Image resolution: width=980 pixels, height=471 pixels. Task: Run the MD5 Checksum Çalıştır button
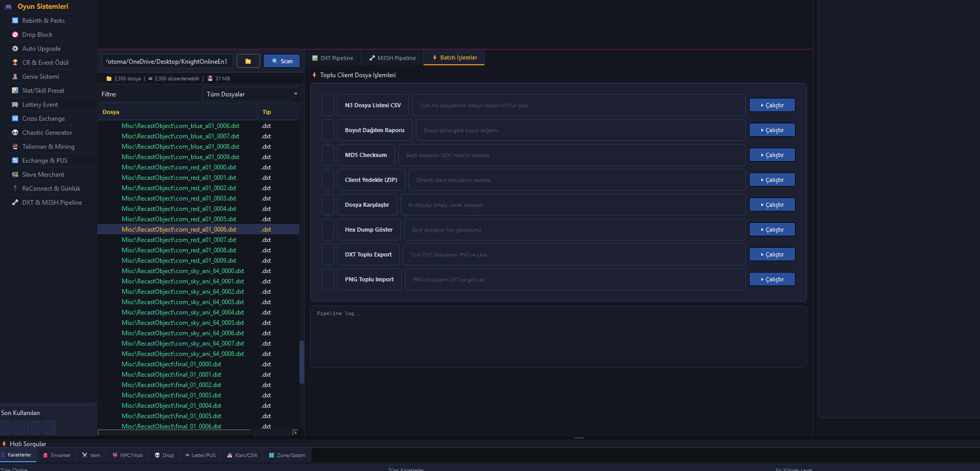[772, 155]
